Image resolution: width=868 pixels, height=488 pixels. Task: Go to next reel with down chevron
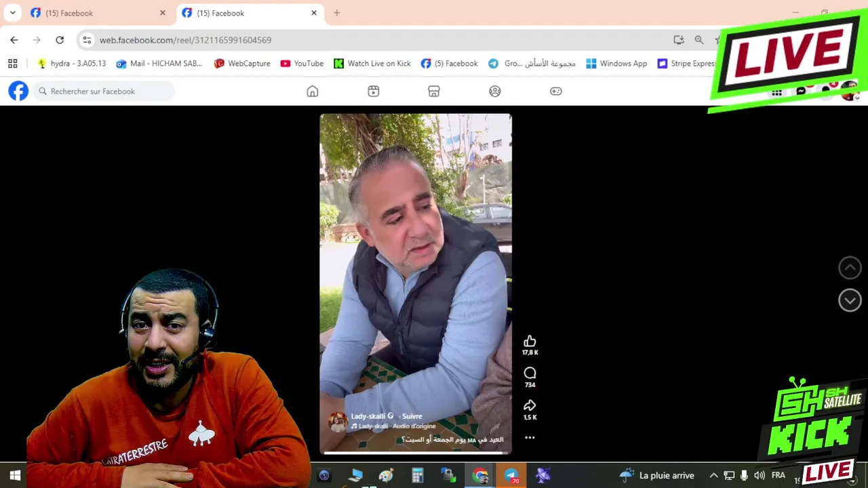tap(850, 300)
